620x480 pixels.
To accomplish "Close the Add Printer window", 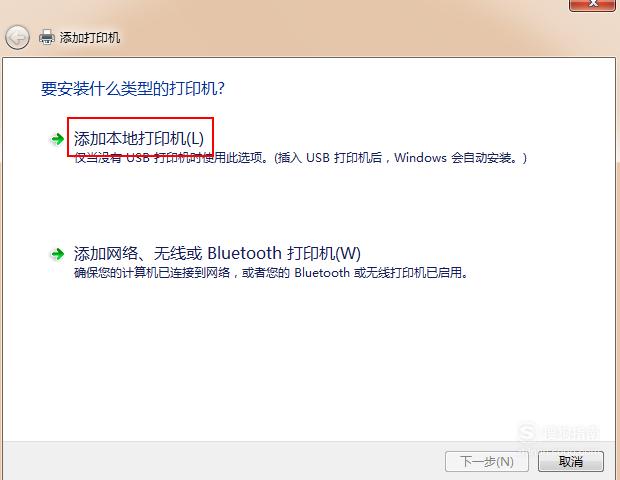I will 592,4.
